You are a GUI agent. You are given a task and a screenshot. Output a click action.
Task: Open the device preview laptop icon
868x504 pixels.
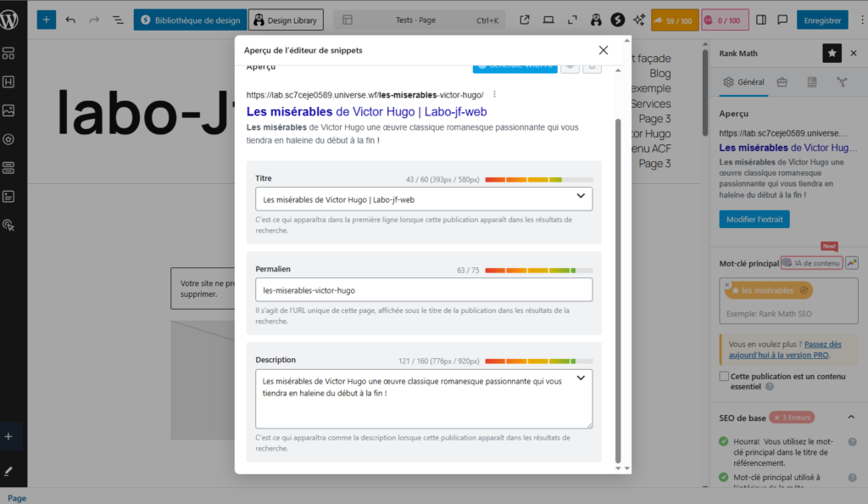548,20
